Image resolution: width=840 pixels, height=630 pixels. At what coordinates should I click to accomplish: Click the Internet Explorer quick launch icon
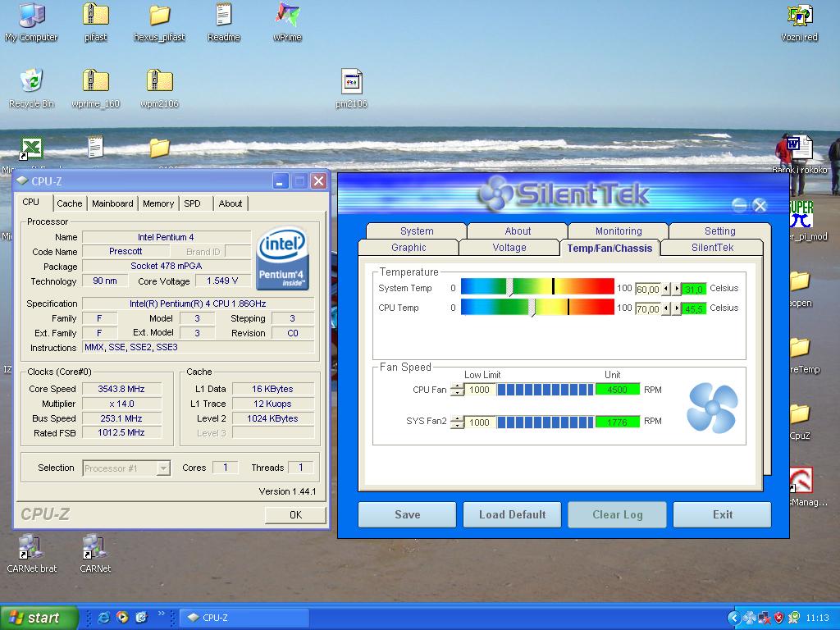[x=104, y=618]
